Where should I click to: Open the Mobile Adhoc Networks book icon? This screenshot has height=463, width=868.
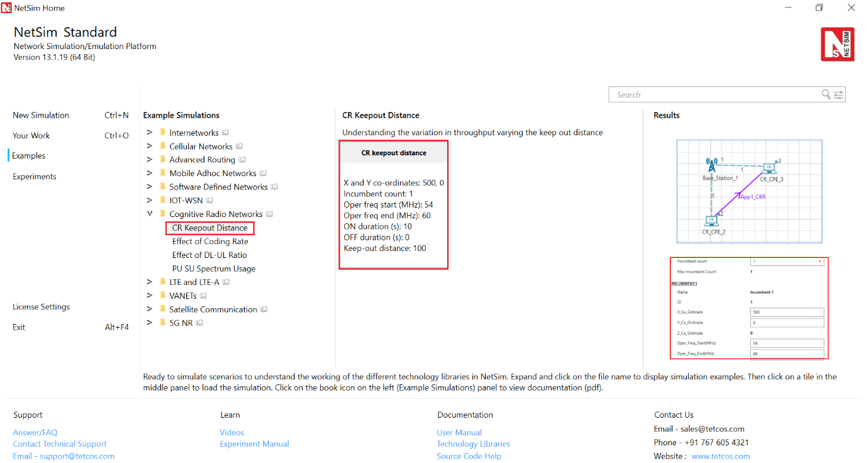click(264, 174)
